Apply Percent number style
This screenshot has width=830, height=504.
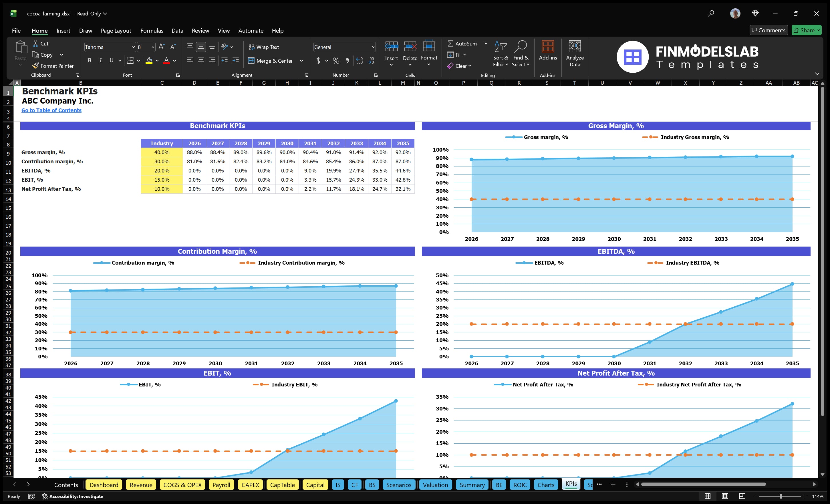[x=335, y=61]
